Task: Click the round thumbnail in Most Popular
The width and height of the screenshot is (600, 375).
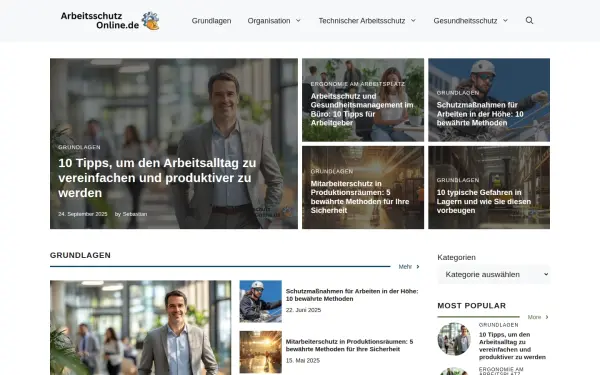Action: pyautogui.click(x=454, y=339)
